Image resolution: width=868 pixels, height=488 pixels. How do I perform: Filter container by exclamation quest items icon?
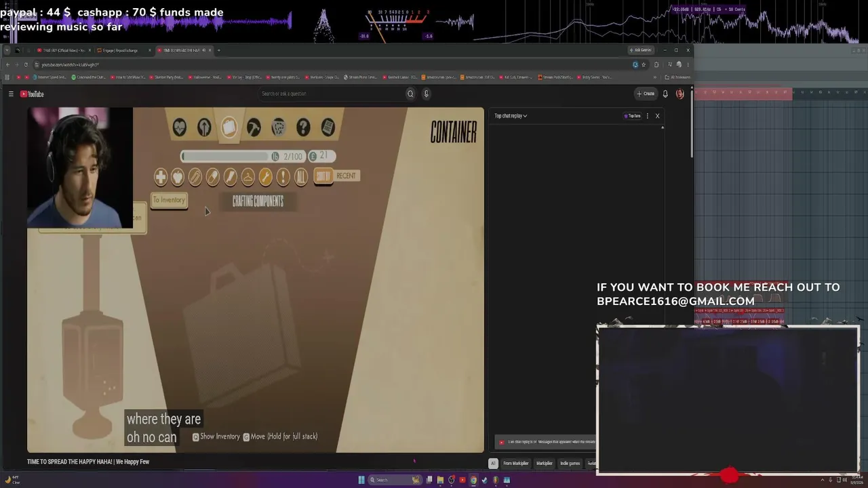[283, 177]
